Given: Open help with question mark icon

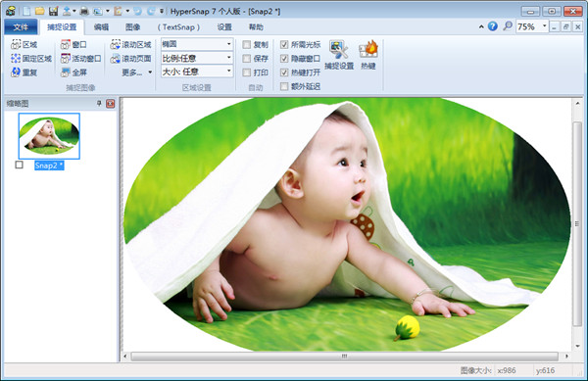Looking at the screenshot, I should click(493, 26).
